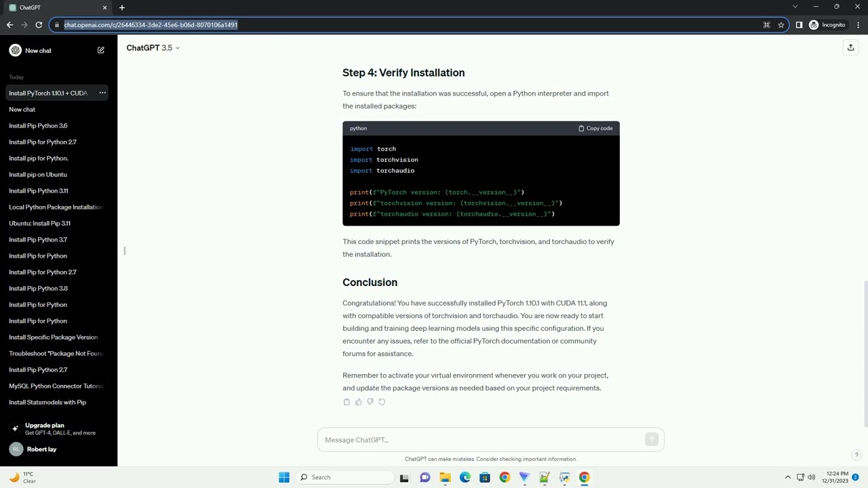Open the tab search dropdown arrow
The height and width of the screenshot is (488, 868).
click(x=795, y=7)
